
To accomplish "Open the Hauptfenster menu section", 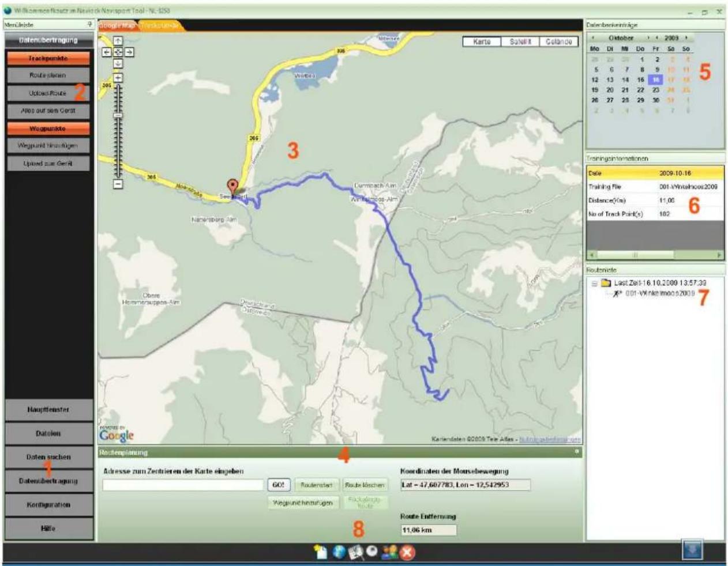I will tap(48, 410).
